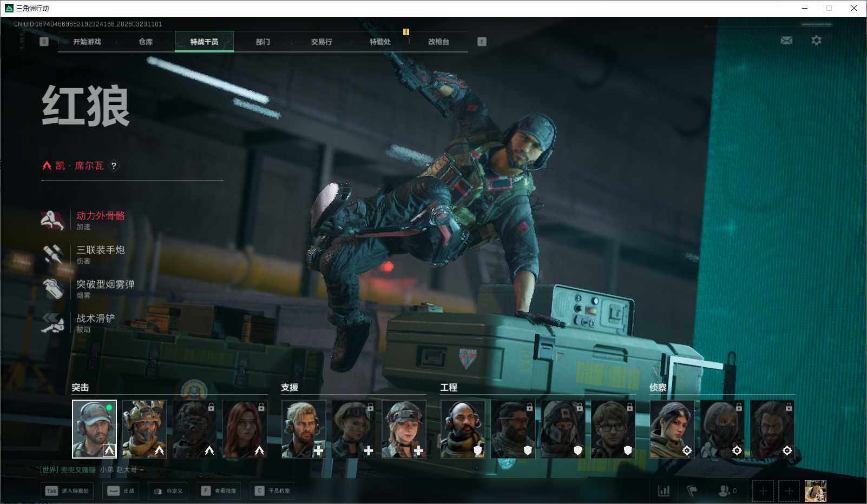Click the right empty squad plus slot
This screenshot has height=504, width=867.
[x=789, y=491]
